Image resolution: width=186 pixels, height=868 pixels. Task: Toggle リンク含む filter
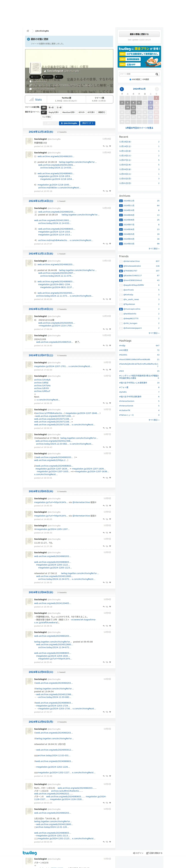[x=47, y=117]
